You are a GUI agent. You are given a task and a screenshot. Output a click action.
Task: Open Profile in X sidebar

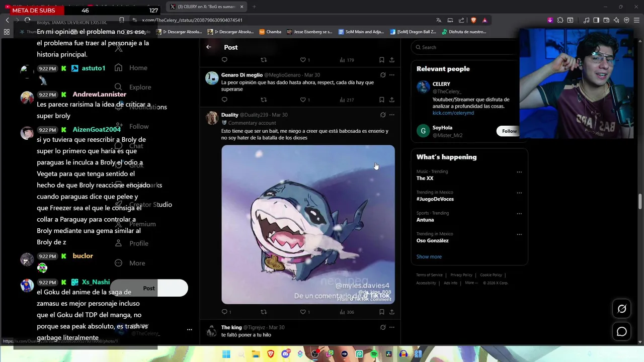click(131, 243)
